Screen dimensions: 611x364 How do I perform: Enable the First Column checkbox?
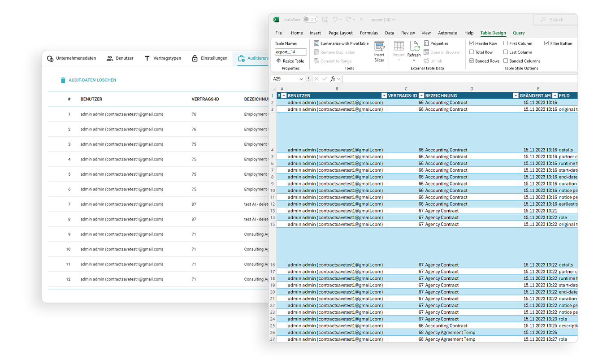506,43
